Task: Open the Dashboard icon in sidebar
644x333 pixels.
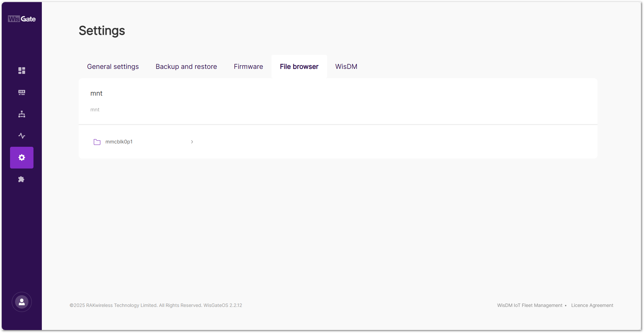Action: click(x=22, y=71)
